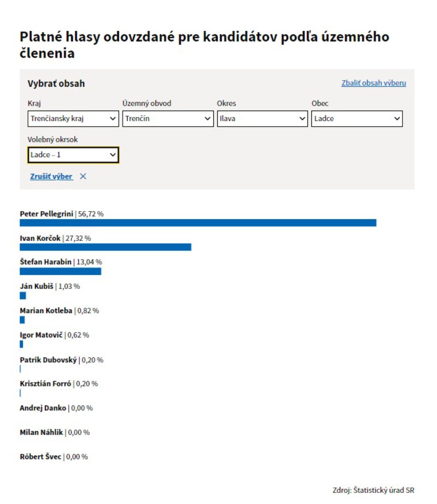Click Ivan Korčok's blue result bar
The image size is (437, 504).
pyautogui.click(x=106, y=247)
